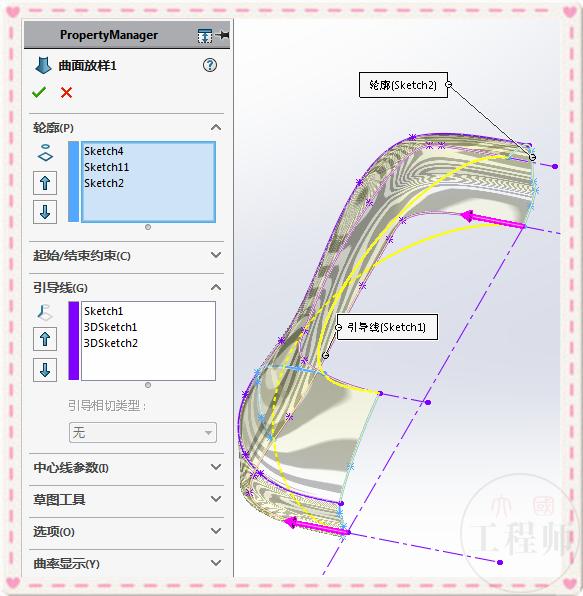Open the 引导相切类型 dropdown

(143, 433)
